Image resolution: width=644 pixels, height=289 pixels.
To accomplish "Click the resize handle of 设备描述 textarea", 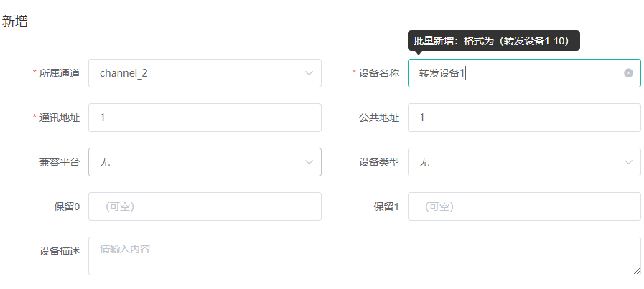I will pyautogui.click(x=637, y=271).
